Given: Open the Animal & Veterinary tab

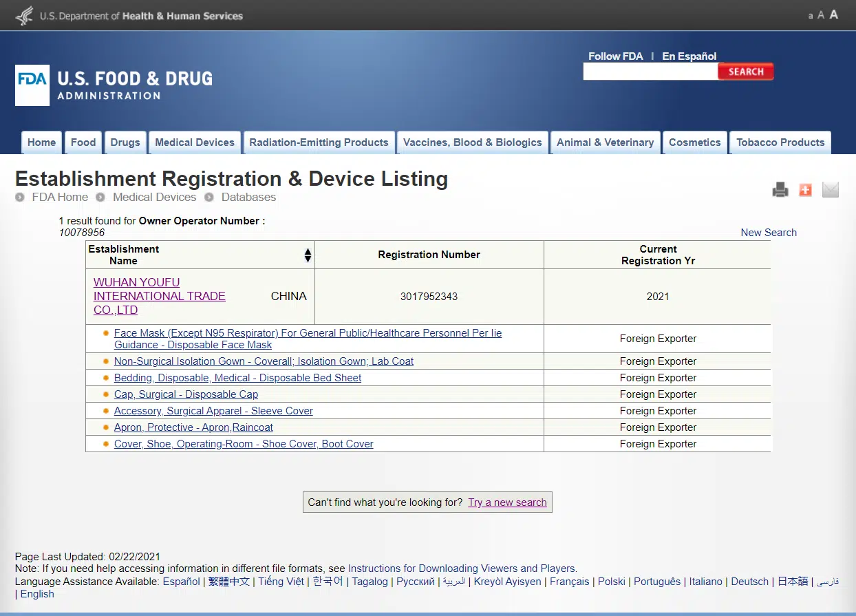Looking at the screenshot, I should point(606,142).
